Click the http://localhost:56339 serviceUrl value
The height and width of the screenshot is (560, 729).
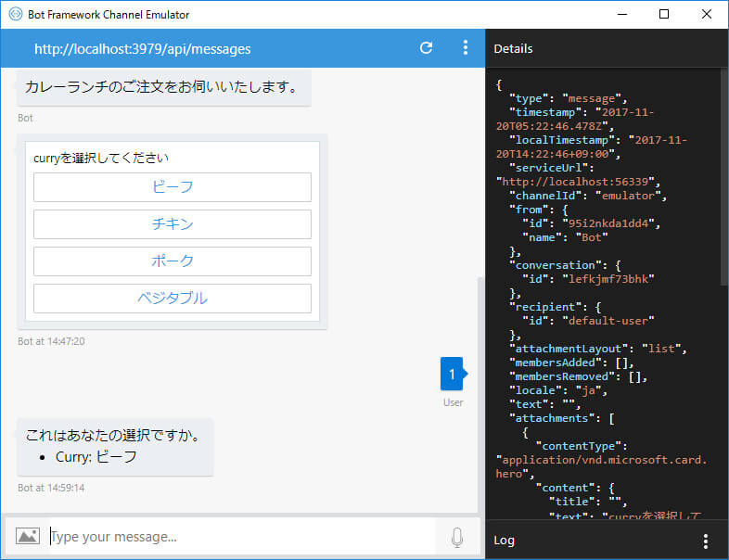pyautogui.click(x=578, y=182)
